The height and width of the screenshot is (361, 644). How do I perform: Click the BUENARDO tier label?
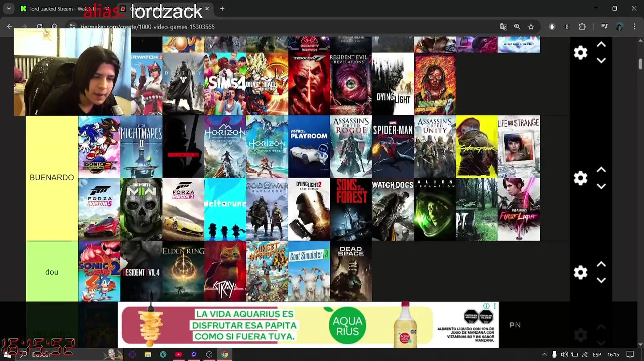coord(52,178)
